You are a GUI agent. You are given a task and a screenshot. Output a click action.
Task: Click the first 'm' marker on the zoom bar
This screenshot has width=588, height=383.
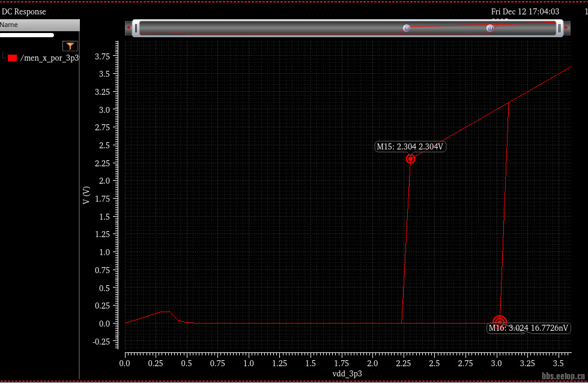(407, 28)
